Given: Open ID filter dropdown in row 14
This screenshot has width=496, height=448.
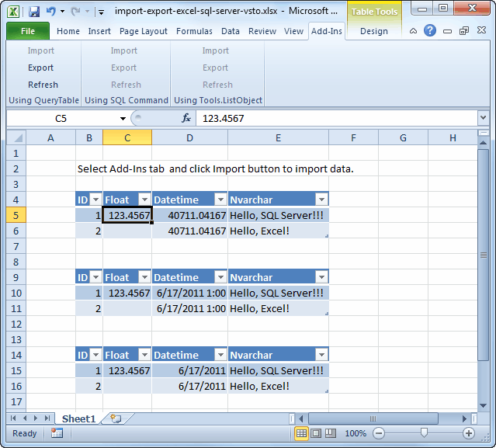Looking at the screenshot, I should click(x=95, y=355).
